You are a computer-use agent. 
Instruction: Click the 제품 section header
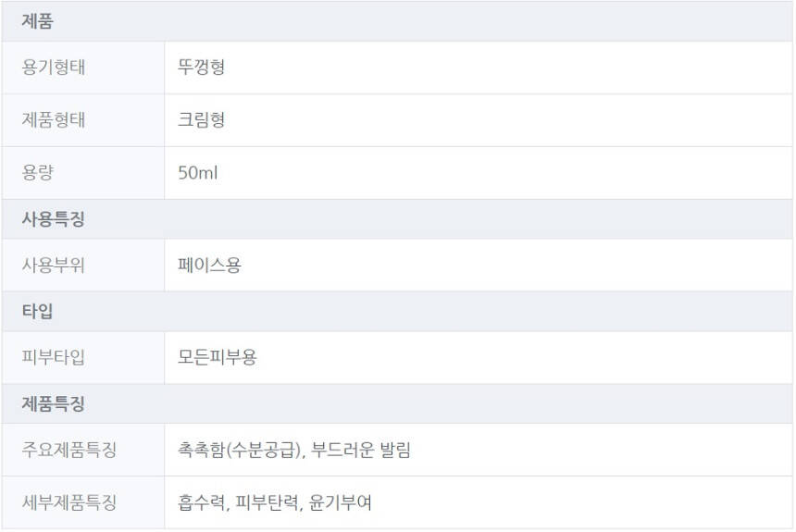(38, 20)
